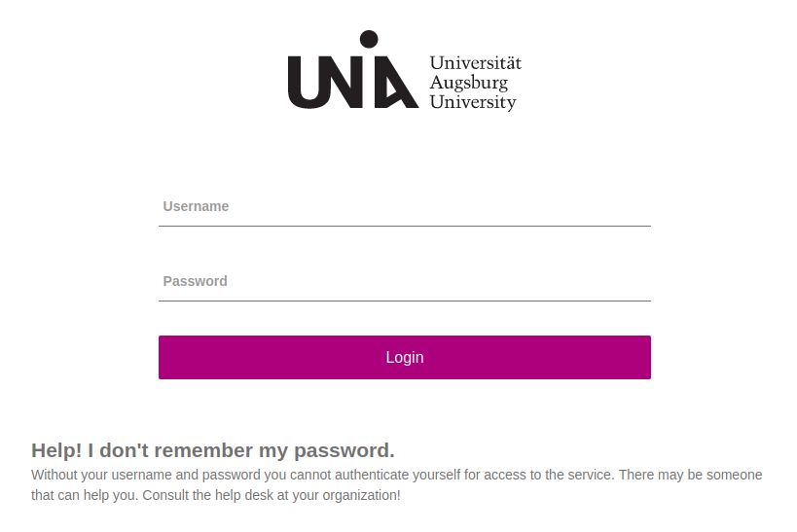
Task: Select the underline beneath the Username field
Action: pyautogui.click(x=404, y=226)
